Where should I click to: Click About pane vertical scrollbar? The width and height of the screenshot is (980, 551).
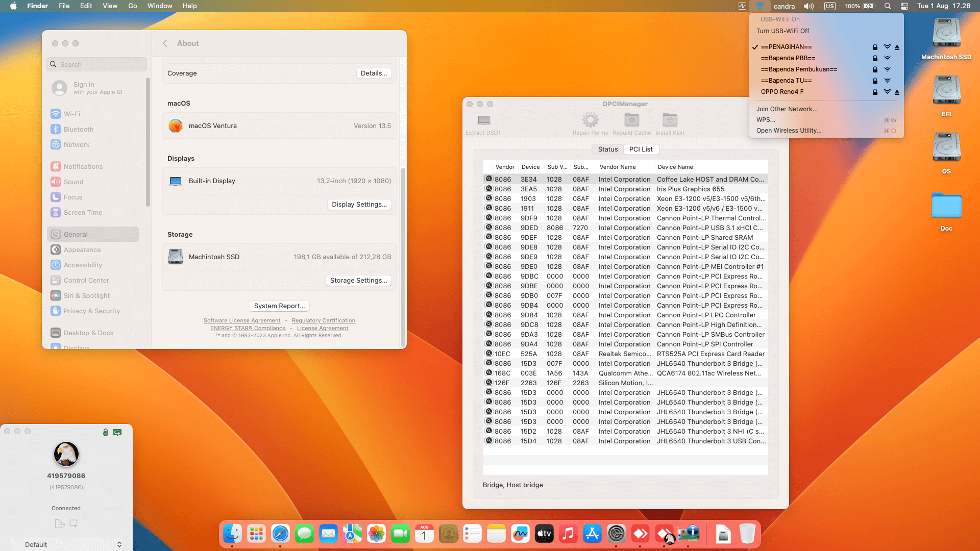[403, 257]
